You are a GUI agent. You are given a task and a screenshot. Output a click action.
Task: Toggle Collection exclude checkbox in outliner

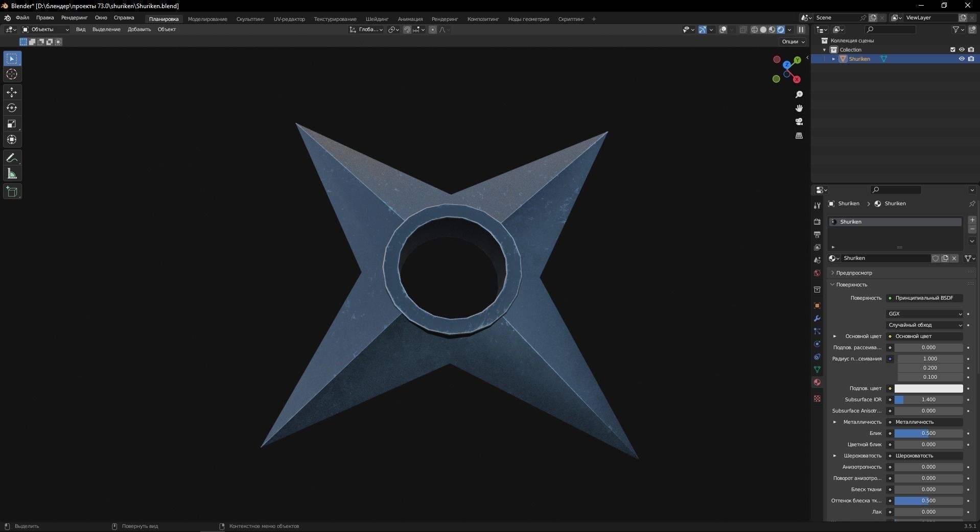(952, 50)
